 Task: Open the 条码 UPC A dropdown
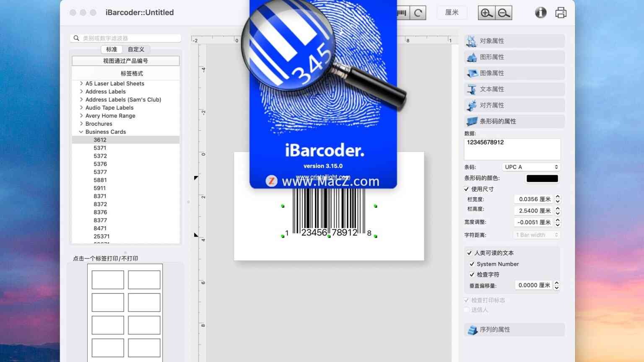tap(531, 167)
